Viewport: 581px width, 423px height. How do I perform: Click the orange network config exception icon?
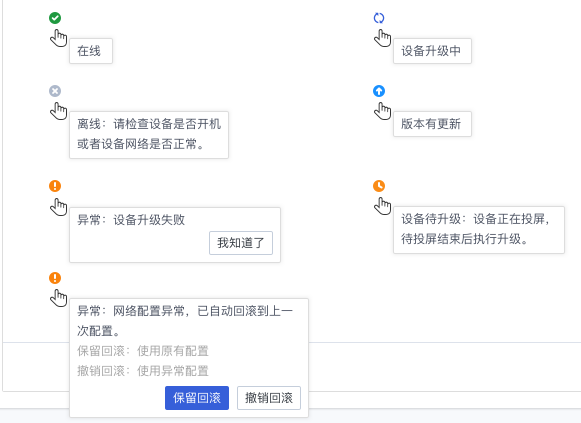(55, 278)
